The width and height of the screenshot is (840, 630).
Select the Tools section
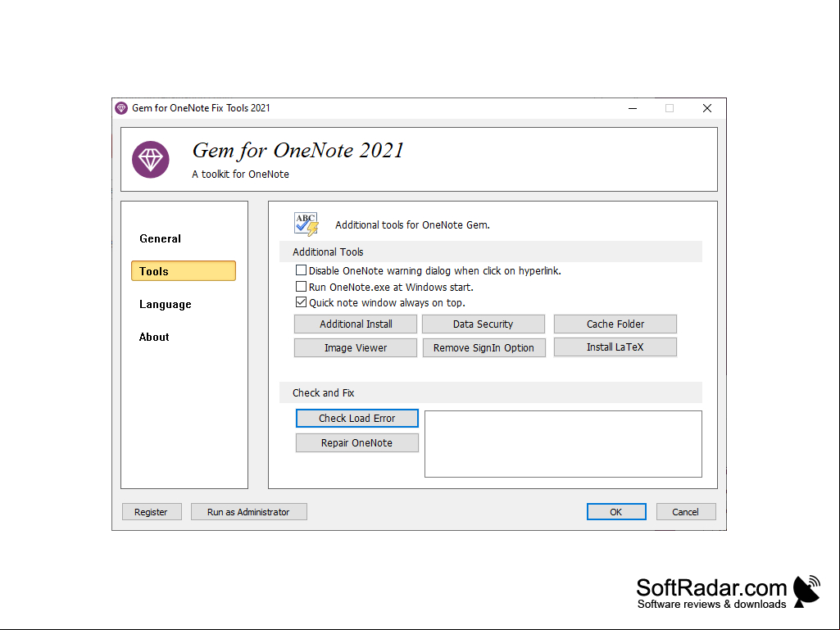184,271
